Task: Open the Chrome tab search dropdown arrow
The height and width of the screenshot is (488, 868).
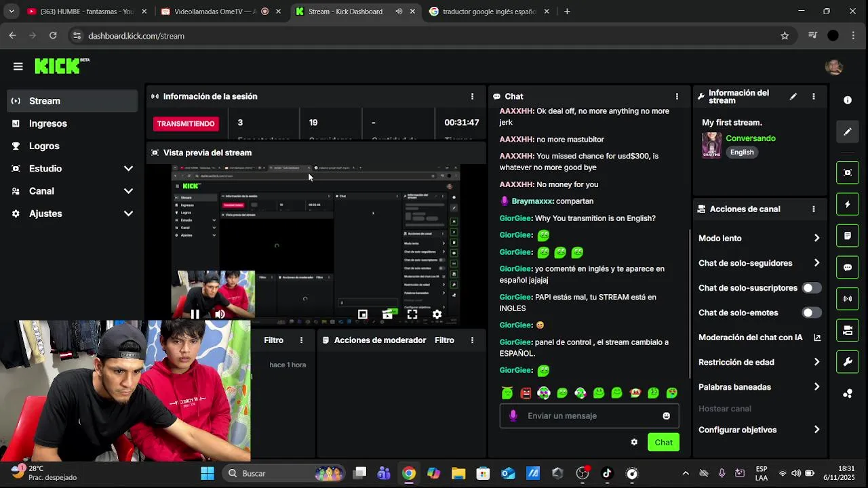Action: point(12,12)
